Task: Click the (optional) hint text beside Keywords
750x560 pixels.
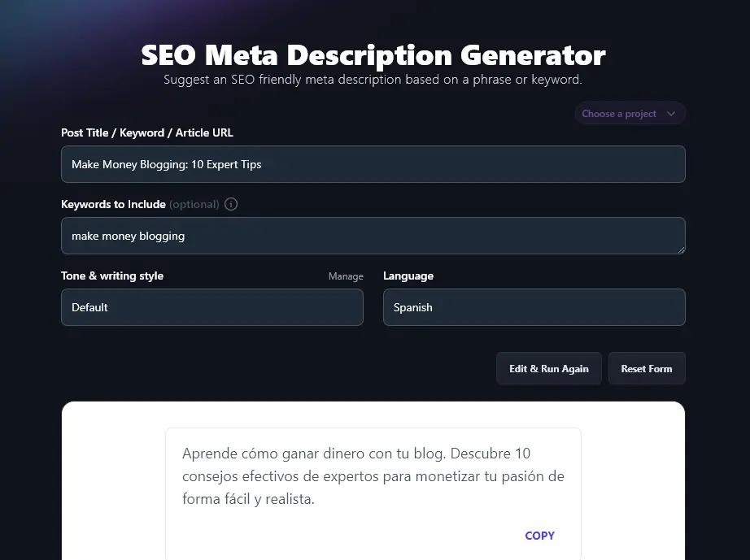Action: (x=194, y=204)
